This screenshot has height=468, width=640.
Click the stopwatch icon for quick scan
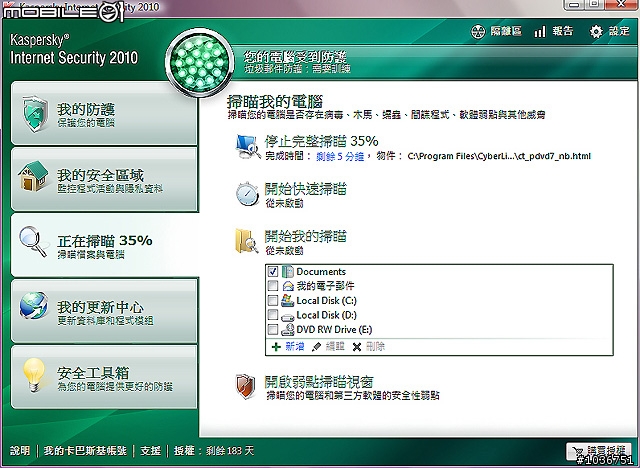pyautogui.click(x=248, y=194)
